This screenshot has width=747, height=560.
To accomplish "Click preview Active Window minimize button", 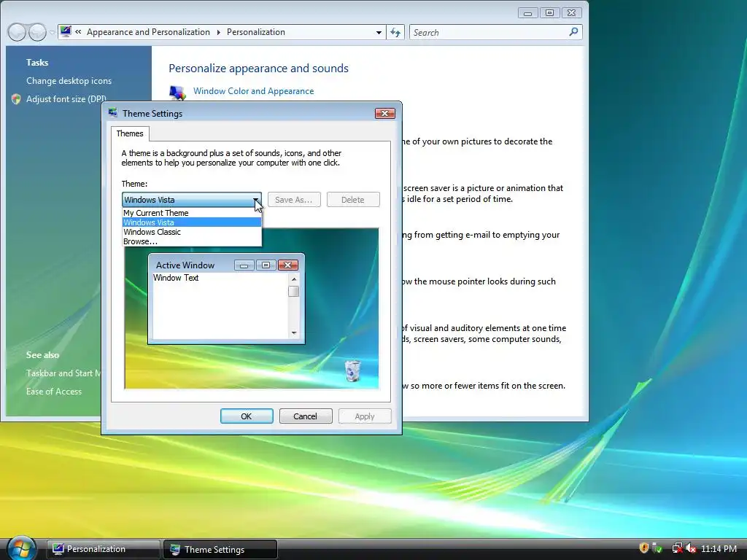I will pyautogui.click(x=244, y=265).
